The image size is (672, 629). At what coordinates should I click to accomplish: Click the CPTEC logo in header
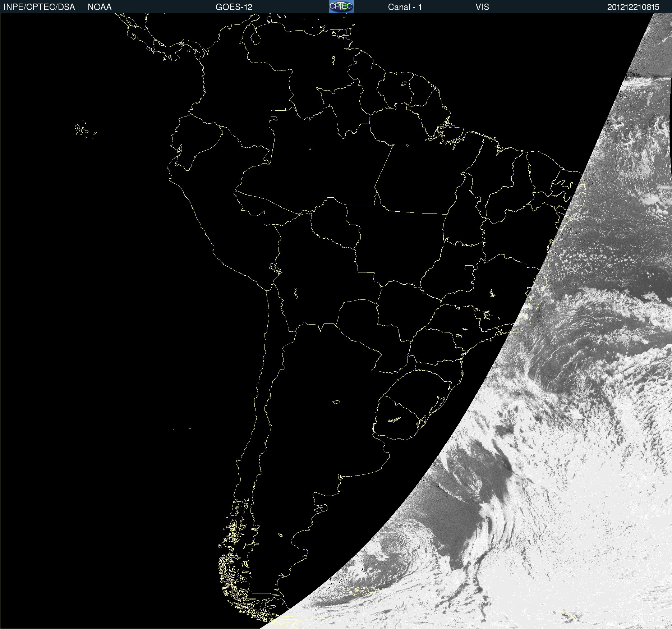pyautogui.click(x=341, y=6)
